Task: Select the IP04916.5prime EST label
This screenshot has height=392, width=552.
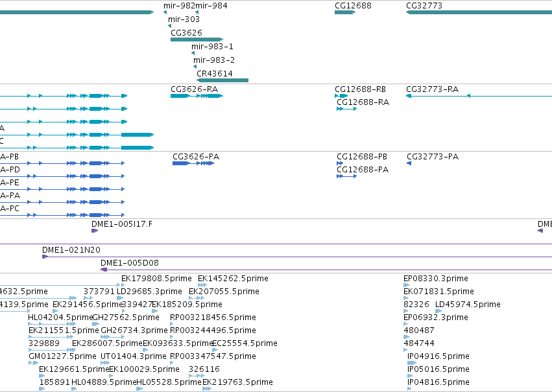Action: pyautogui.click(x=438, y=356)
